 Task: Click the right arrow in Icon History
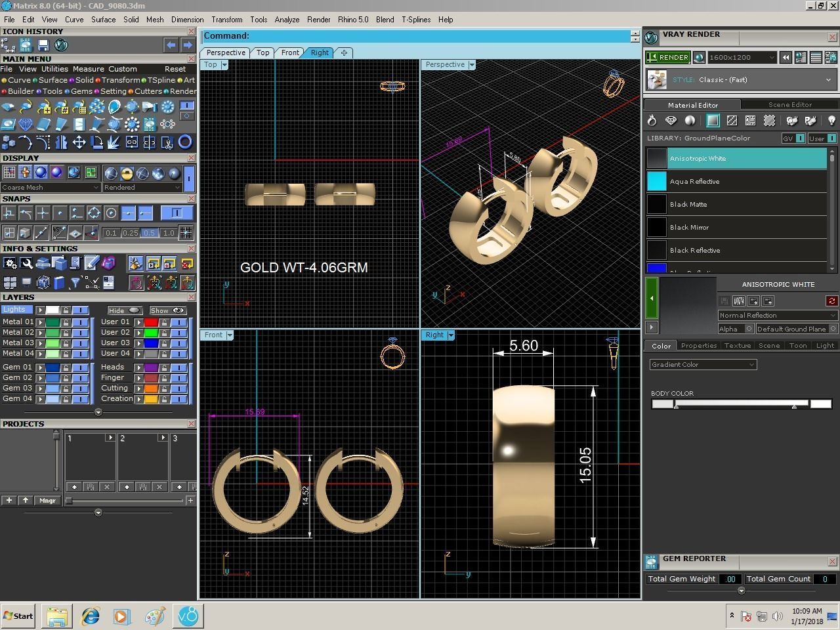click(188, 45)
